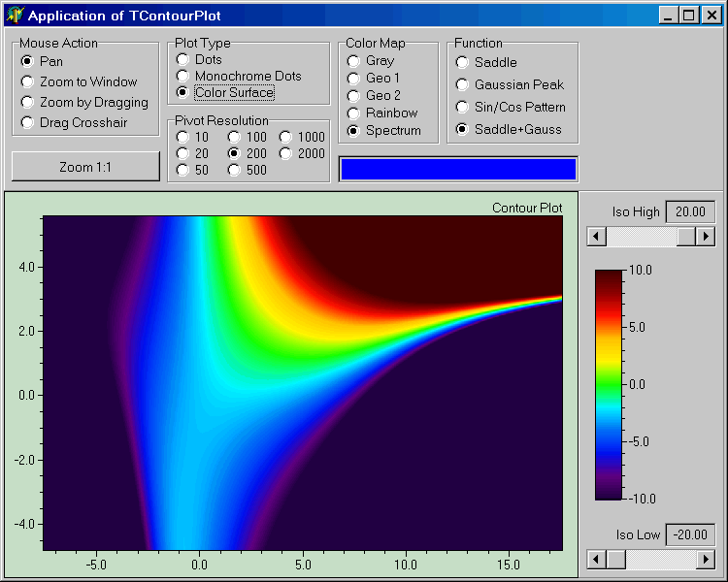728x582 pixels.
Task: Switch function to Gaussian Peak
Action: tap(463, 85)
